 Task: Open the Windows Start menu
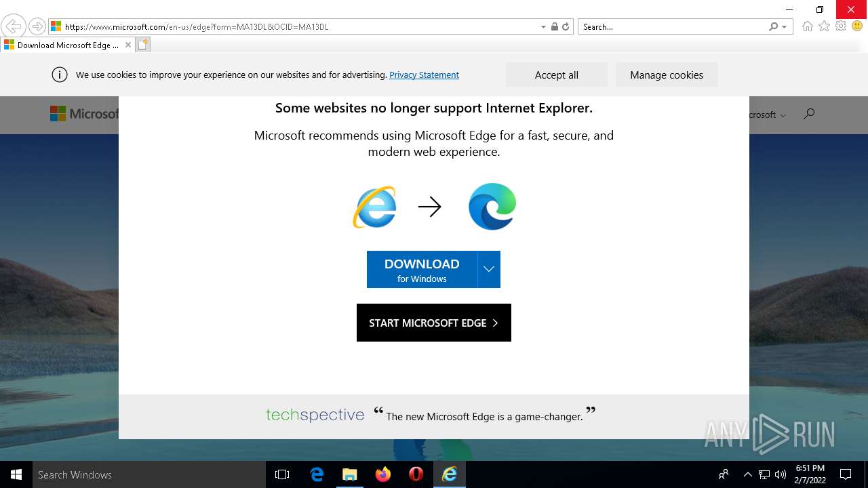click(x=16, y=474)
